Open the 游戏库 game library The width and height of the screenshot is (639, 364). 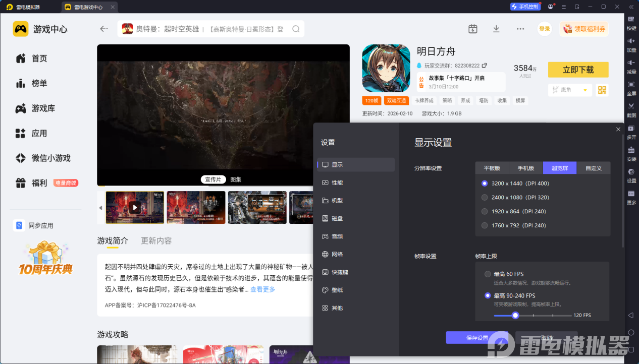point(35,108)
